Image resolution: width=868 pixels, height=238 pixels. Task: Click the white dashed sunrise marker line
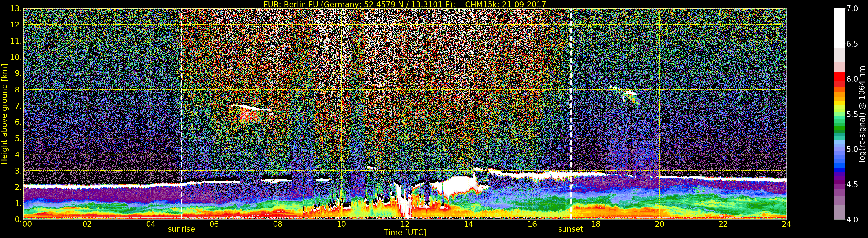(181, 114)
